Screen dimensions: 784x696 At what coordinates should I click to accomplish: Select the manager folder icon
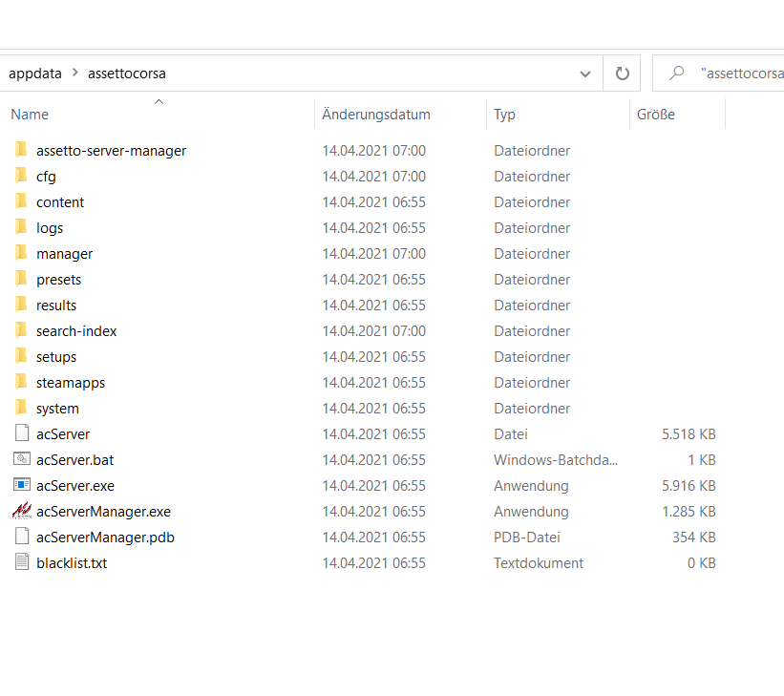coord(21,252)
